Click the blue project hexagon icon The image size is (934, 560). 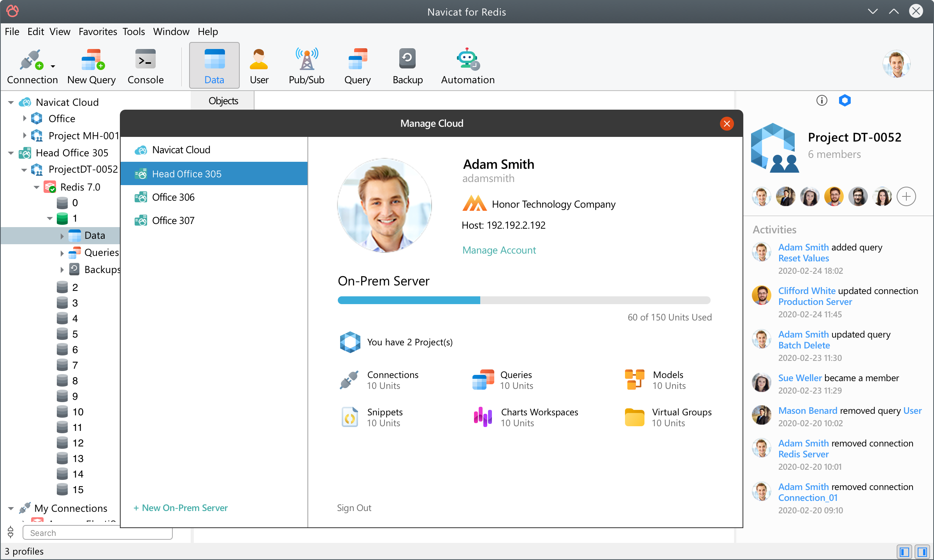point(845,101)
